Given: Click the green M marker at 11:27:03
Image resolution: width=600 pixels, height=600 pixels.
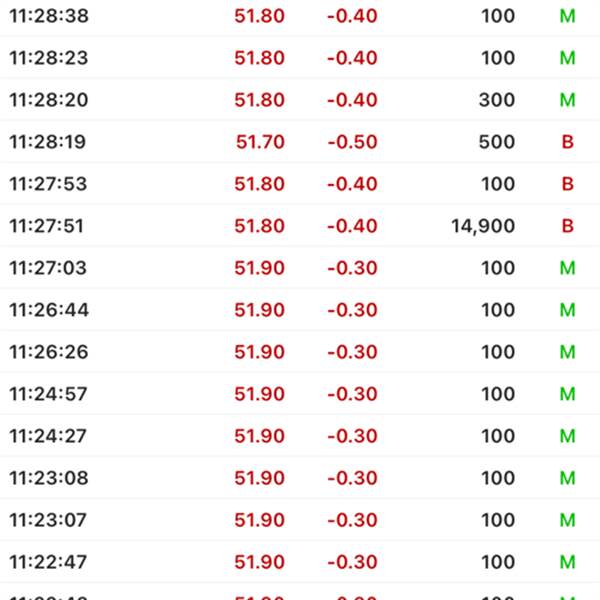Looking at the screenshot, I should click(x=567, y=268).
